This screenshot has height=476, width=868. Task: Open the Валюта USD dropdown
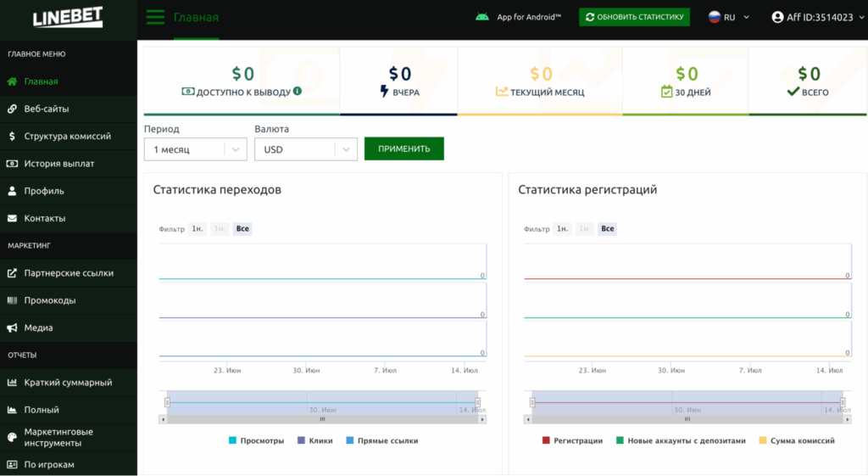(x=305, y=149)
